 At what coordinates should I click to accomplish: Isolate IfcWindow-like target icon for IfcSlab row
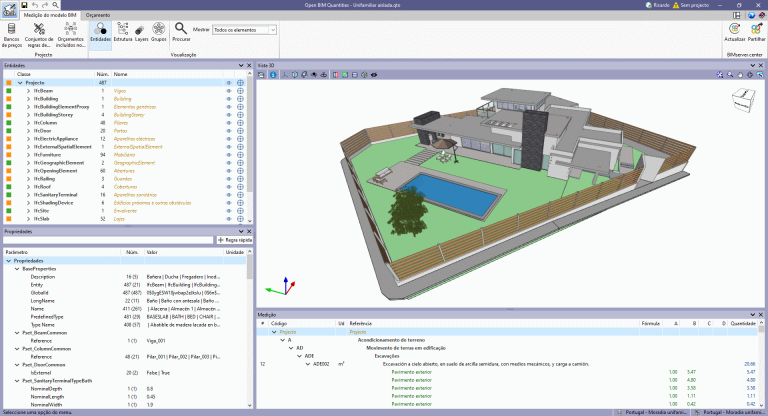coord(240,219)
